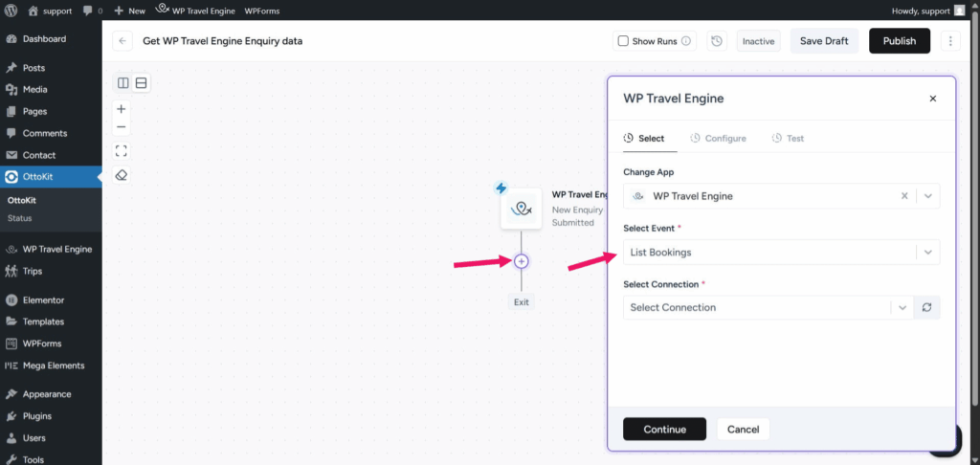Expand the Select Connection dropdown arrow
The width and height of the screenshot is (980, 465).
902,307
